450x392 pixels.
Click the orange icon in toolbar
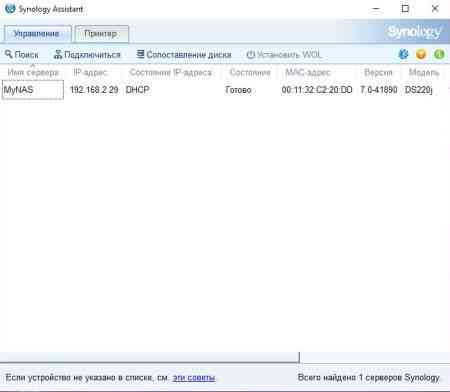(421, 54)
